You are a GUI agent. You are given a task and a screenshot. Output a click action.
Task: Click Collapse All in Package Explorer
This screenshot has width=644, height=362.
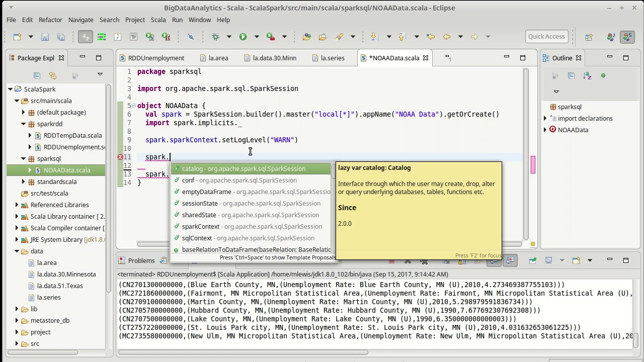[37, 75]
